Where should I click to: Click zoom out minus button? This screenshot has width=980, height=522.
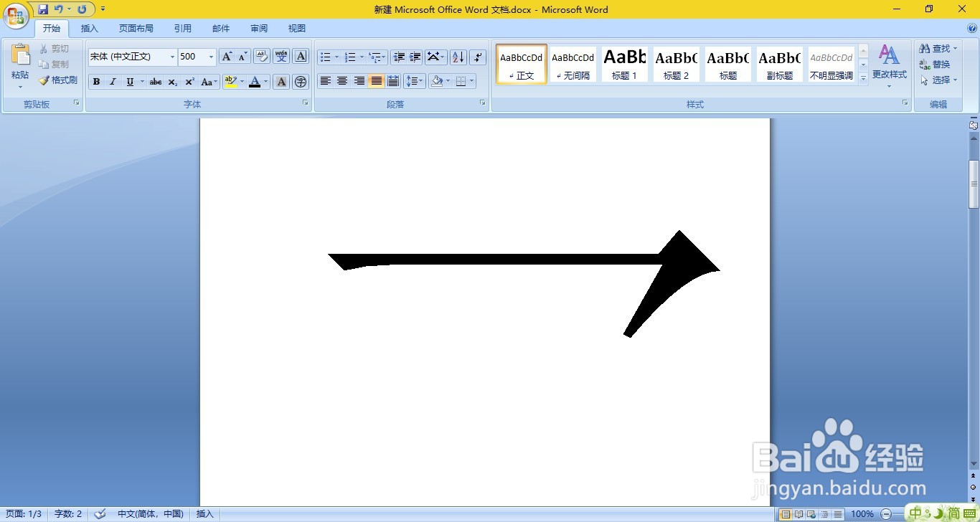point(886,514)
